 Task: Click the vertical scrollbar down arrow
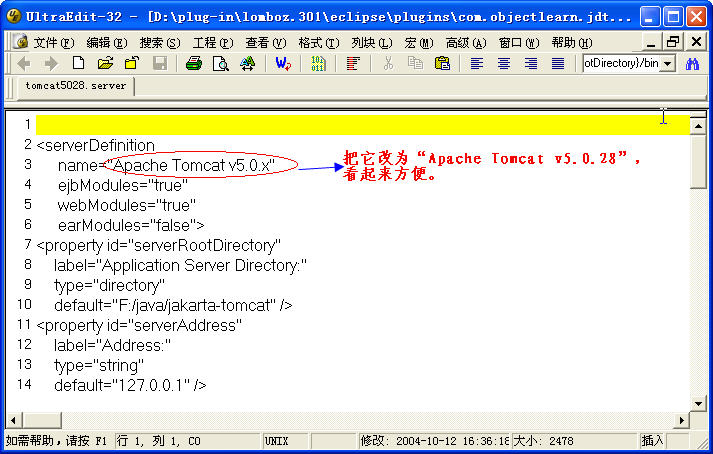[x=699, y=401]
